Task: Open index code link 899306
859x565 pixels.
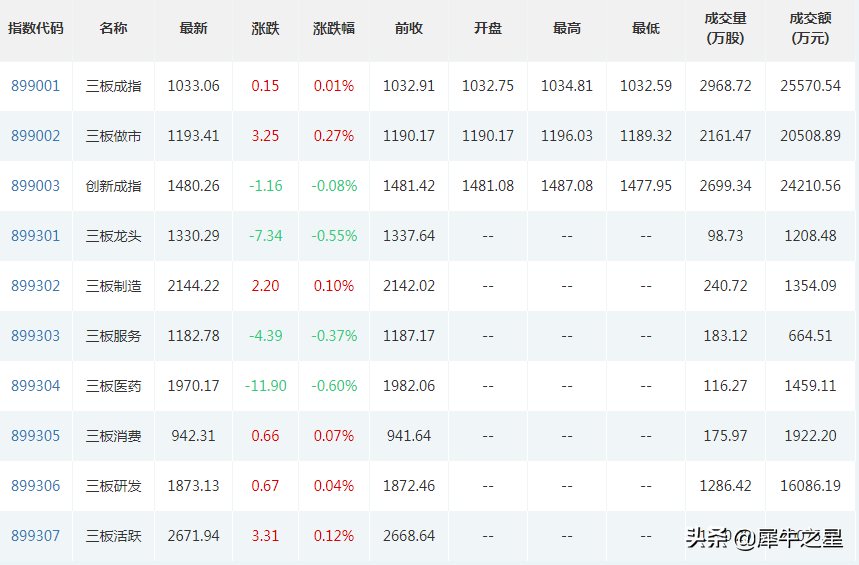Action: pos(36,486)
